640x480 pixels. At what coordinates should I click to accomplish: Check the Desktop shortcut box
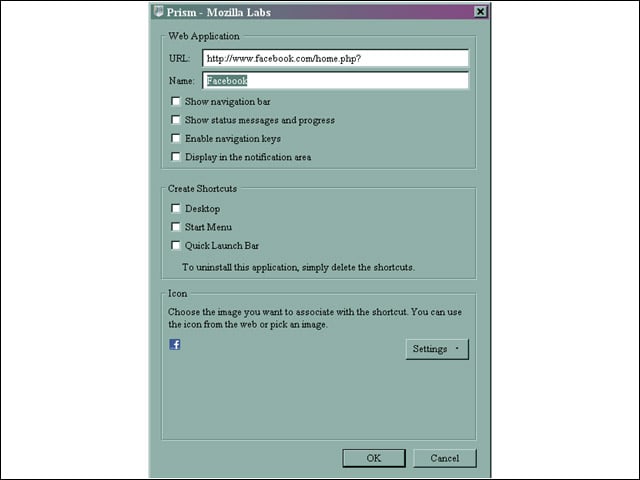176,209
